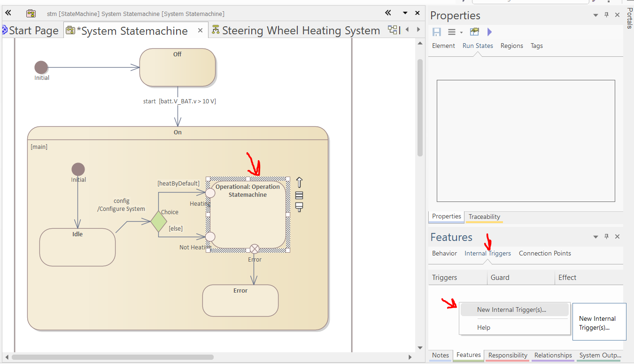The width and height of the screenshot is (634, 364).
Task: Select the green Choice diamond node
Action: click(159, 221)
